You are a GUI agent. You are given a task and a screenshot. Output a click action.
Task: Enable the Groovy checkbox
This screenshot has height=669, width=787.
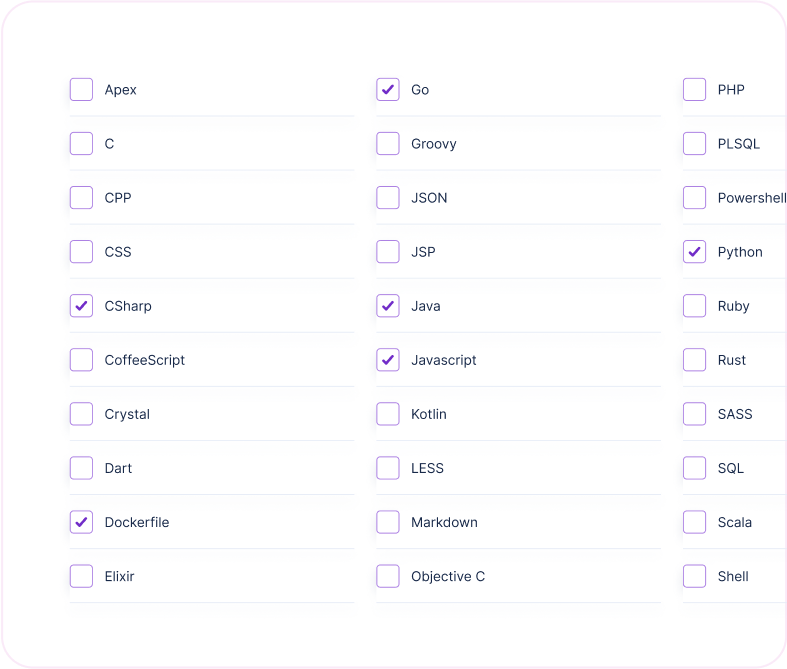[388, 144]
